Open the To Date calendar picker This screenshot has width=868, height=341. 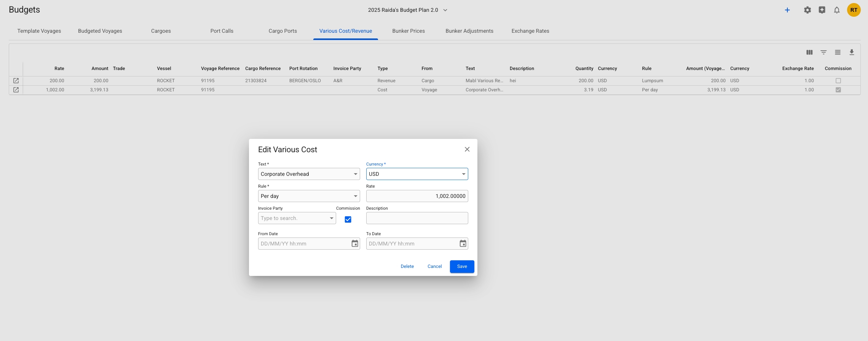point(463,244)
